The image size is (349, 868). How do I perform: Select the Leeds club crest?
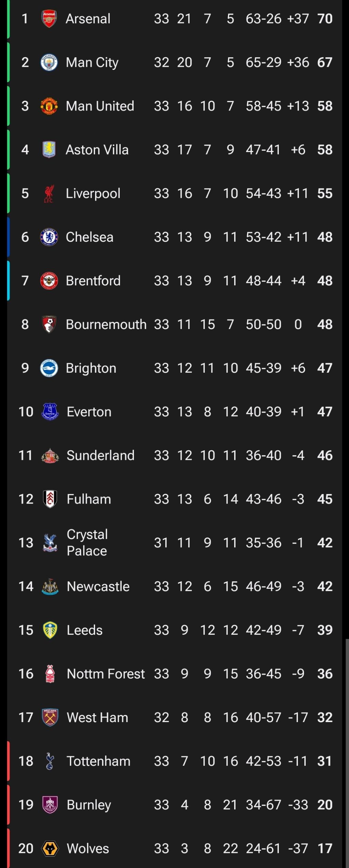[50, 630]
